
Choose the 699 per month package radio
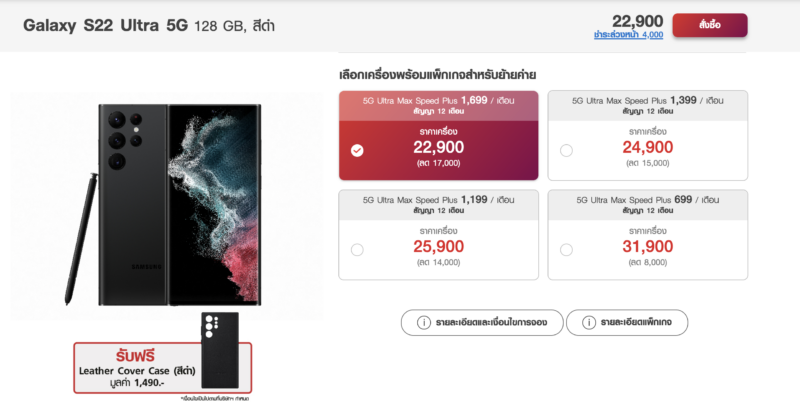[x=566, y=250]
